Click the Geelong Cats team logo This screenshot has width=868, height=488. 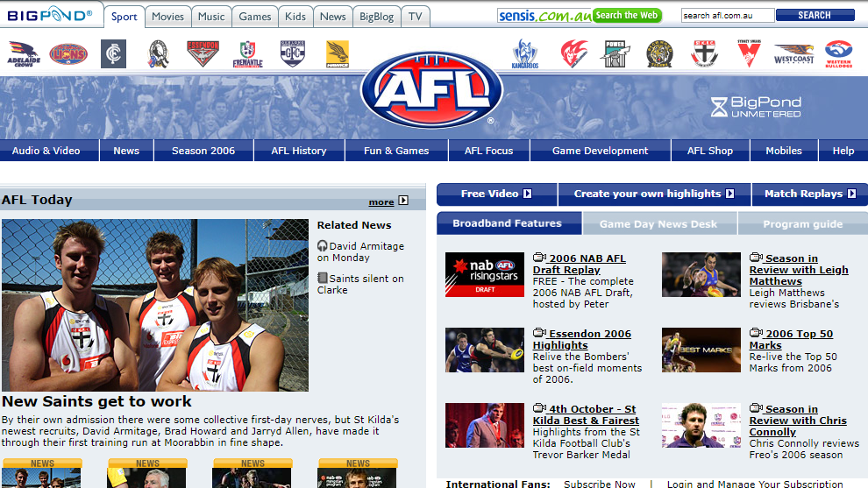coord(292,53)
